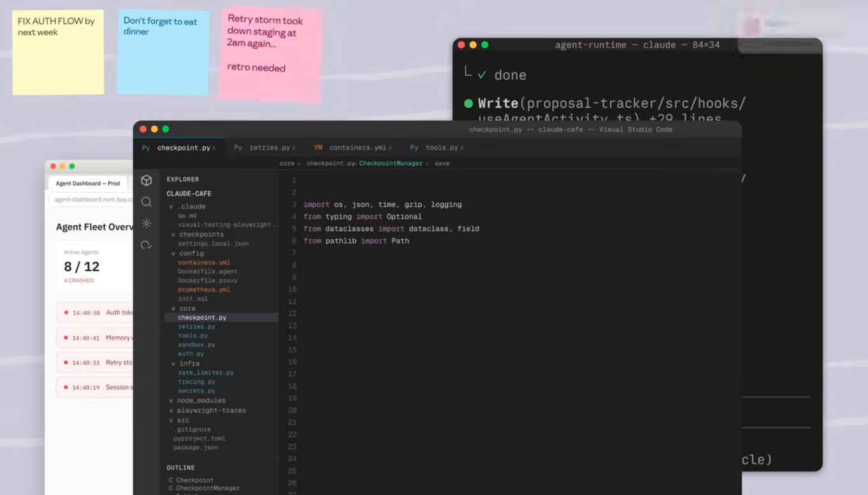Open settings.local.json in the explorer
The height and width of the screenshot is (495, 868).
point(213,244)
